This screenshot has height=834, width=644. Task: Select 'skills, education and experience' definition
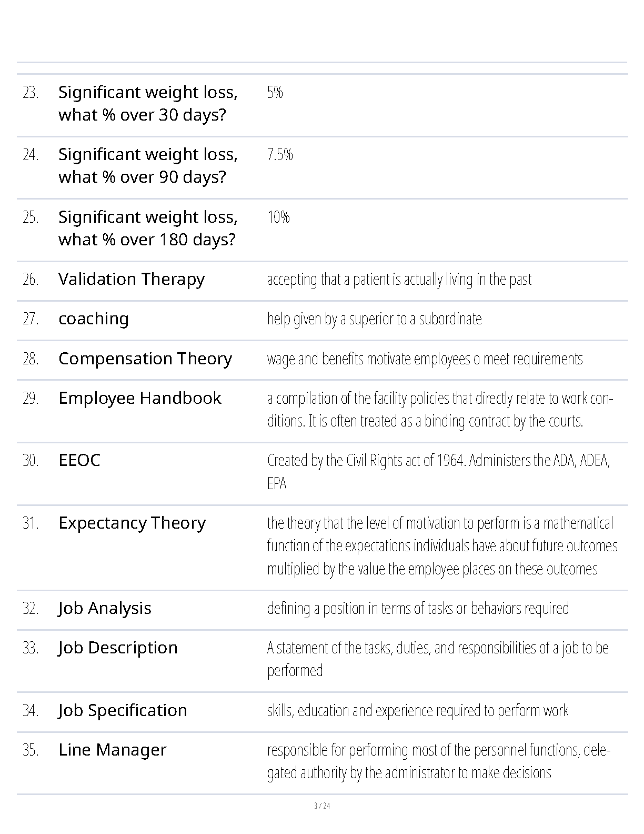(x=418, y=711)
